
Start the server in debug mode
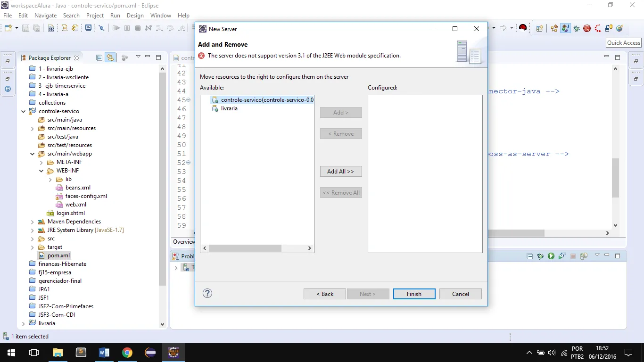[540, 256]
